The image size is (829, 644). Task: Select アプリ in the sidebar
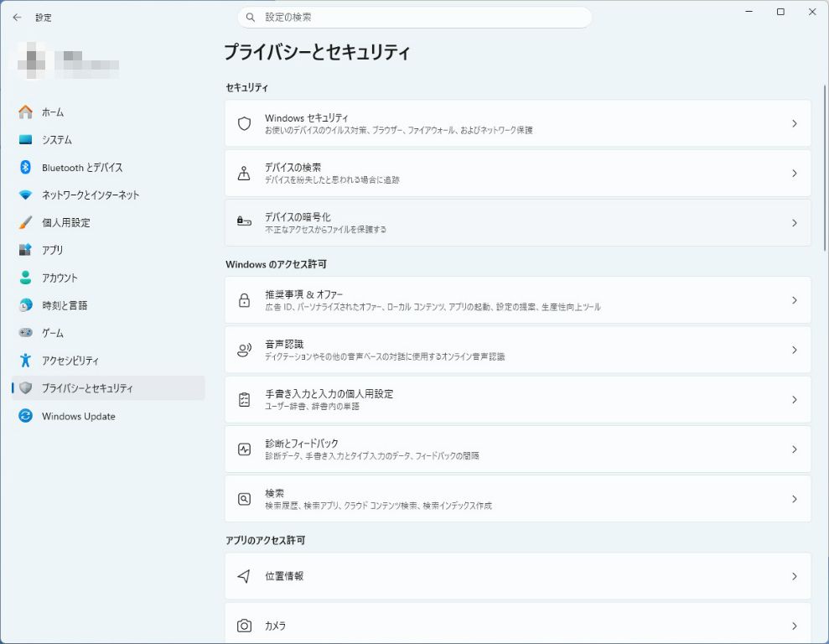(x=108, y=250)
